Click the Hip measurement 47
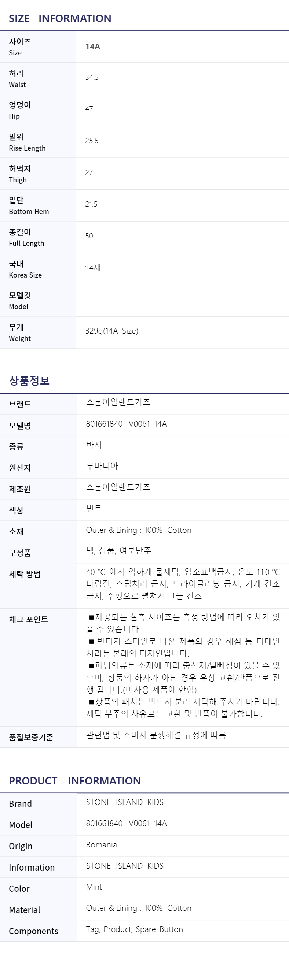This screenshot has width=289, height=980. click(89, 109)
